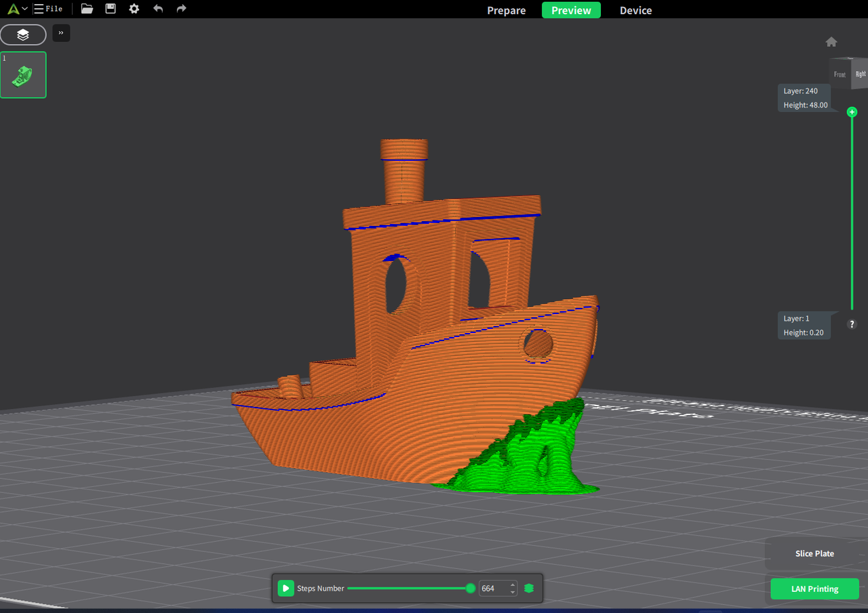Click the Steps Number slider handle
Screen dimensions: 868x613
click(471, 589)
